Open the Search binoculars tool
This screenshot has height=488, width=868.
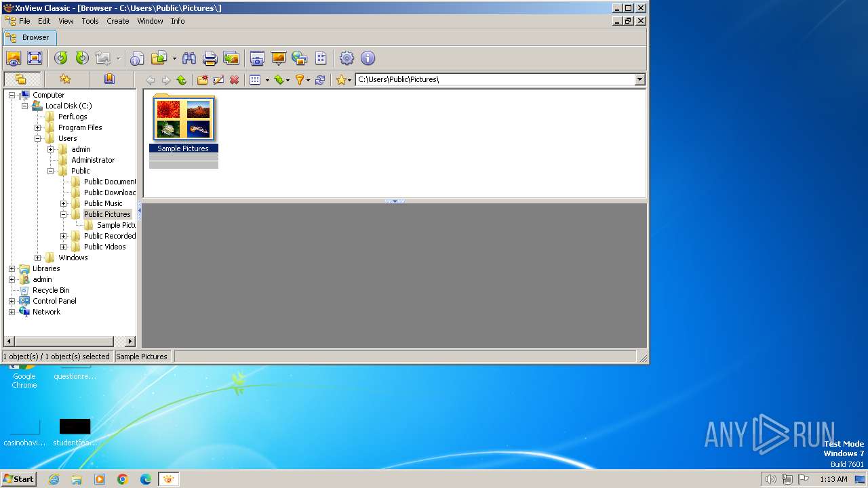tap(189, 58)
